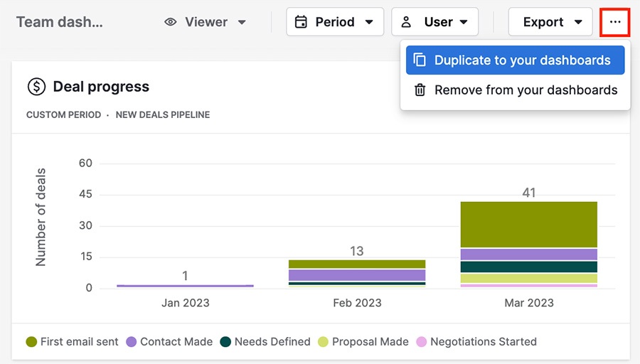Toggle First email sent legend series
The image size is (640, 364).
(x=72, y=342)
